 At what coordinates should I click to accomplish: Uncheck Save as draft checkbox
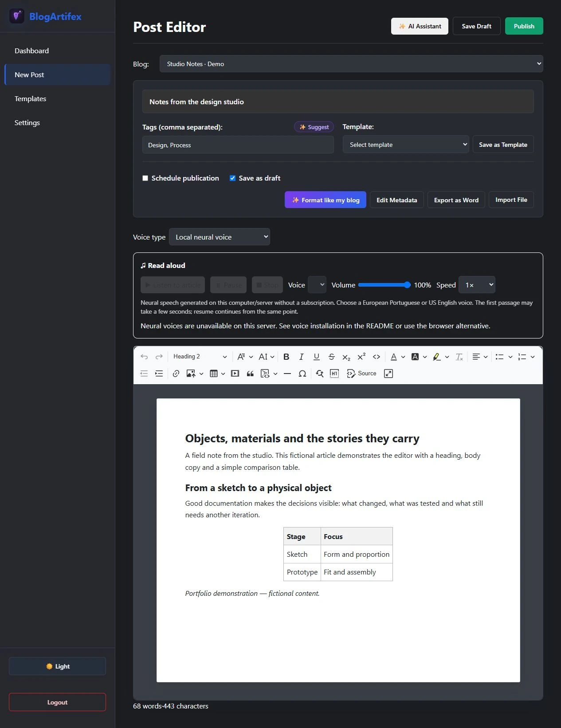pyautogui.click(x=232, y=178)
